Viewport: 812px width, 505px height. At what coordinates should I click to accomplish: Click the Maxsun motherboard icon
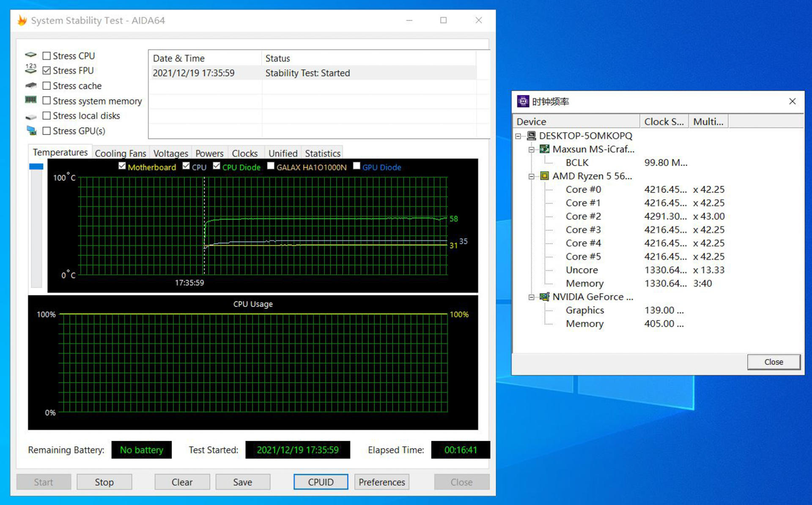(x=545, y=149)
